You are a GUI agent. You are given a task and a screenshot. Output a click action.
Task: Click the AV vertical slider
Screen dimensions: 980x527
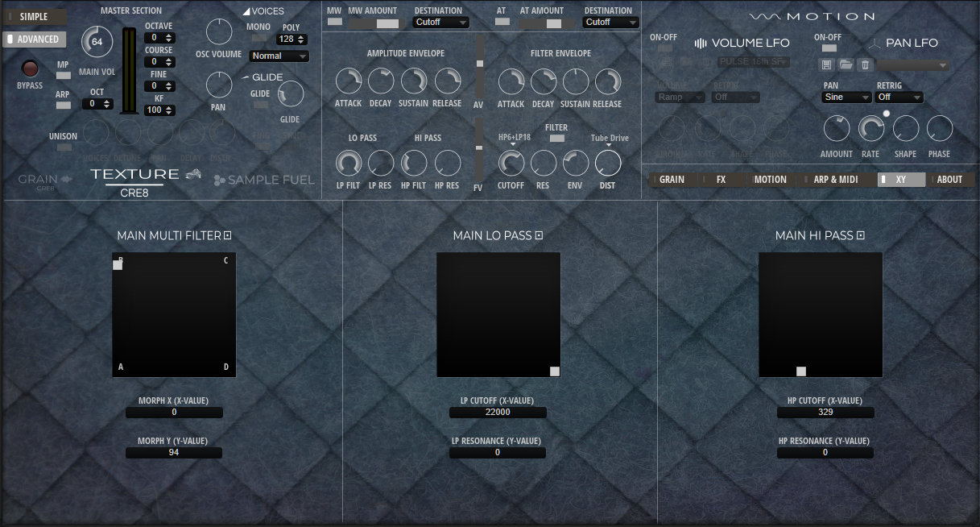pos(480,68)
